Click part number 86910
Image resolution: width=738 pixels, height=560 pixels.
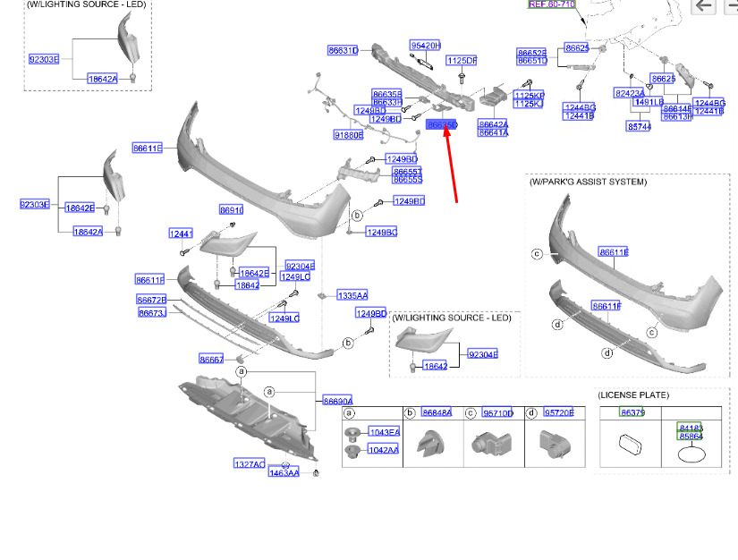[231, 210]
